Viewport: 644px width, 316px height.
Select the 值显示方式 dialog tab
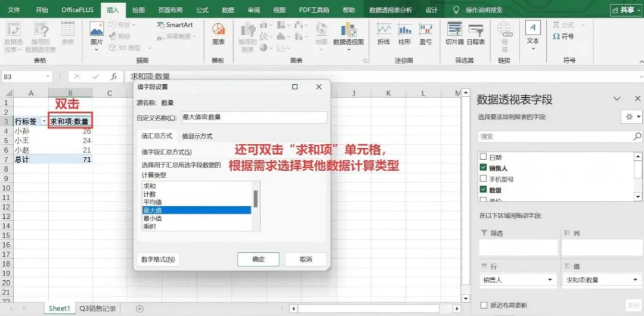197,136
